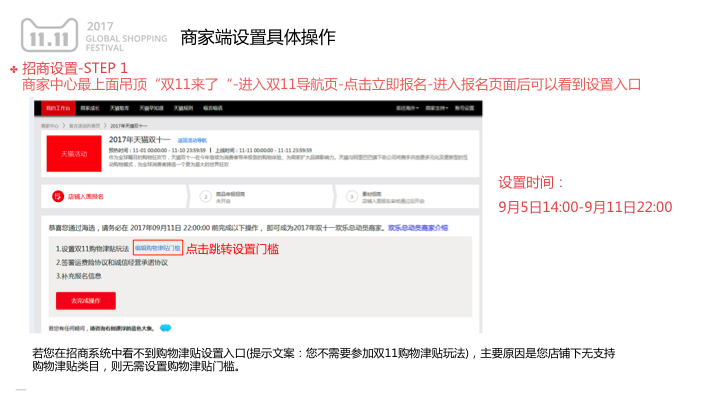
Task: Open the 天猫规则 nav menu item
Action: tap(183, 108)
